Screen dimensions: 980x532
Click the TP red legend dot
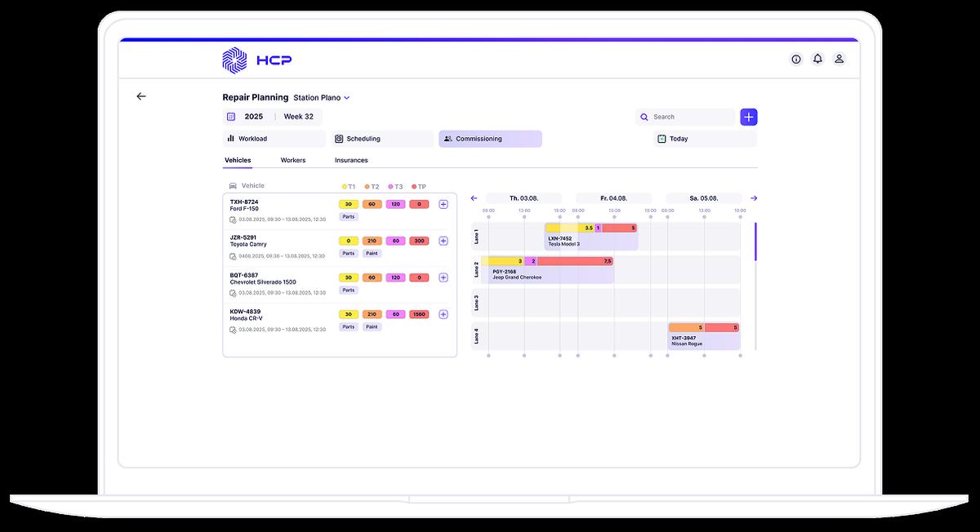pyautogui.click(x=414, y=186)
